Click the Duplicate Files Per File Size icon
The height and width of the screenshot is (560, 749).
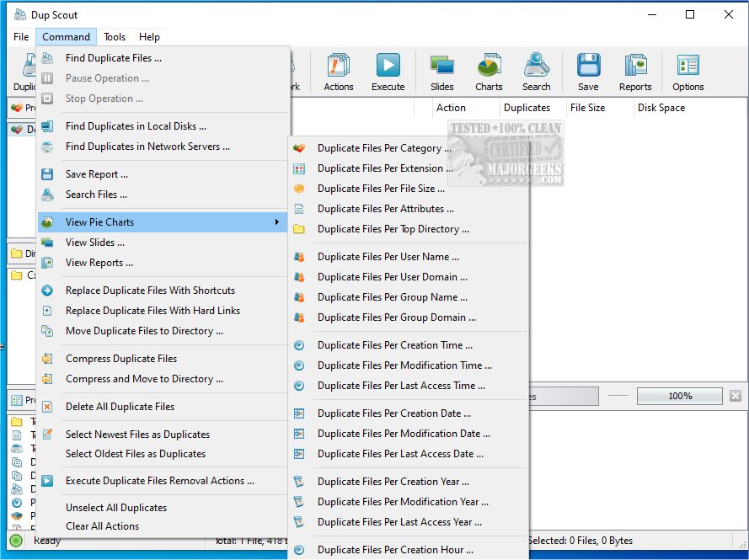click(x=299, y=189)
